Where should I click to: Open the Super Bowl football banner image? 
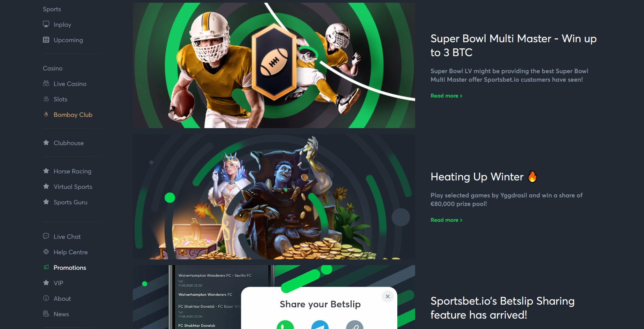[x=274, y=65]
